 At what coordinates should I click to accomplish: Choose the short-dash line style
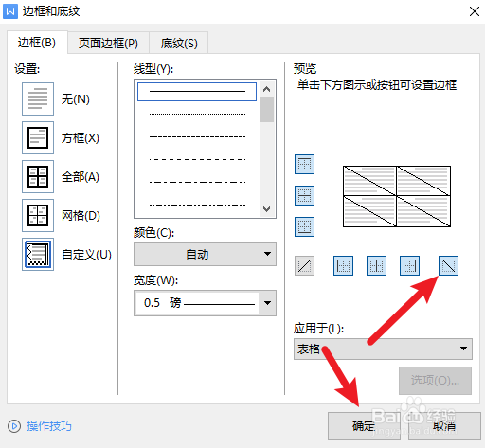197,136
